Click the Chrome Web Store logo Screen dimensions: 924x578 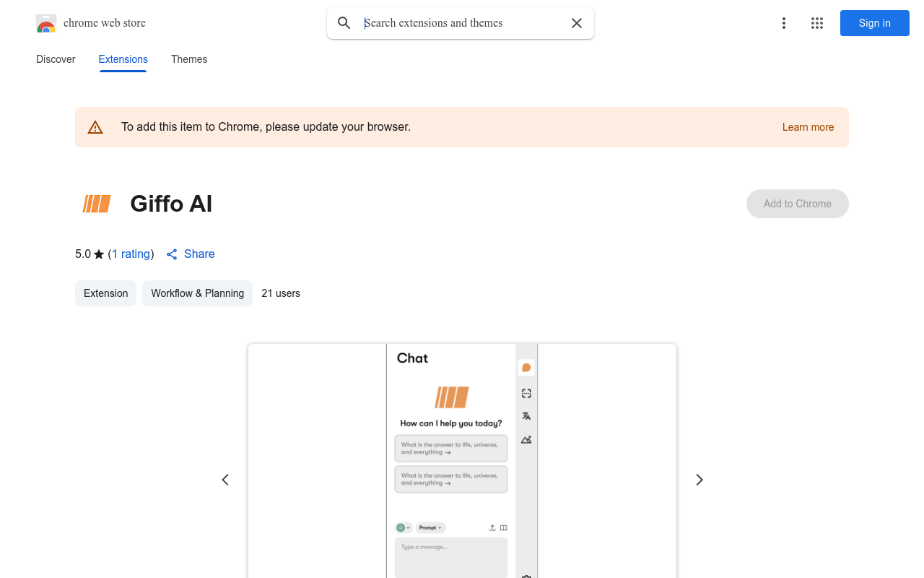coord(46,23)
